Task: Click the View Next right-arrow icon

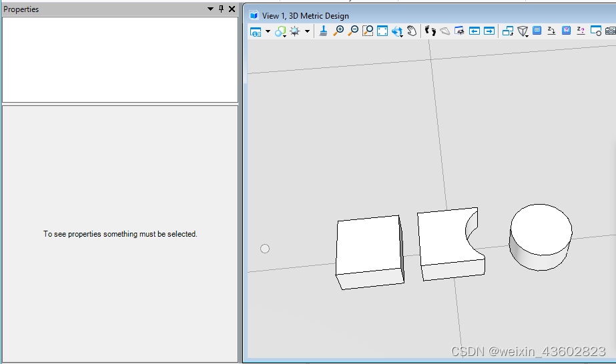Action: click(x=489, y=31)
